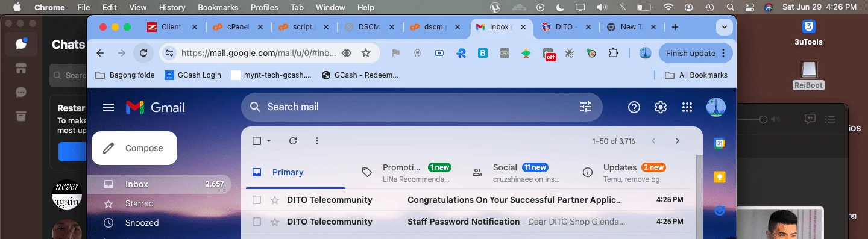Open Google Keep side panel icon
Viewport: 868px width, 239px height.
point(719,177)
